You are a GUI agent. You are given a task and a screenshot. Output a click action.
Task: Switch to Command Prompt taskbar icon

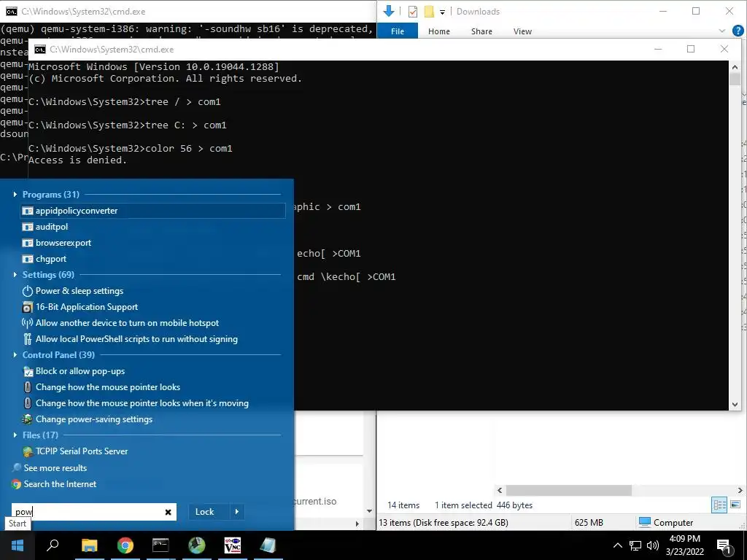click(160, 545)
